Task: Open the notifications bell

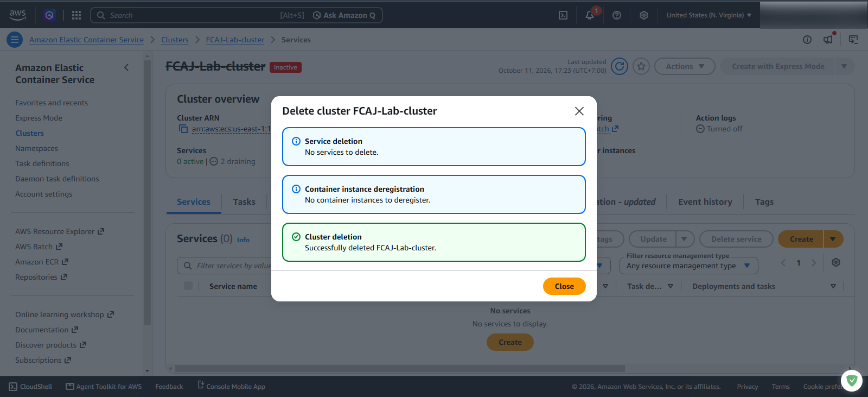Action: pyautogui.click(x=590, y=15)
